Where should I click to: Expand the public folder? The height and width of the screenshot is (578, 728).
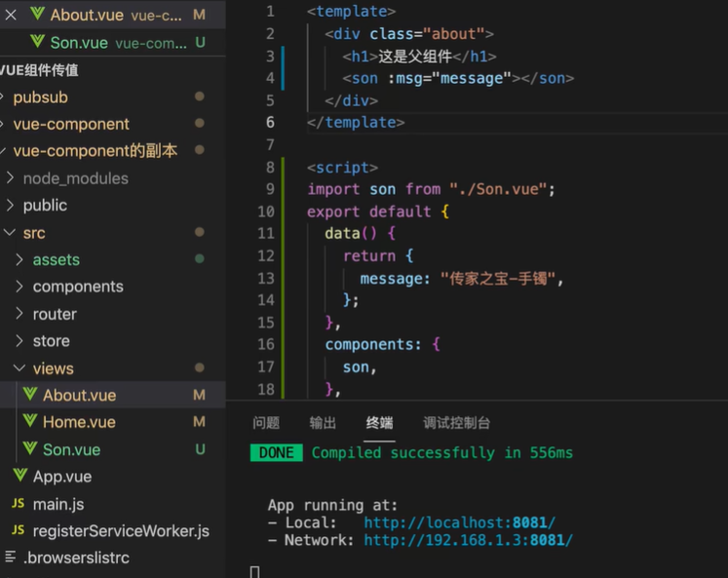coord(10,205)
